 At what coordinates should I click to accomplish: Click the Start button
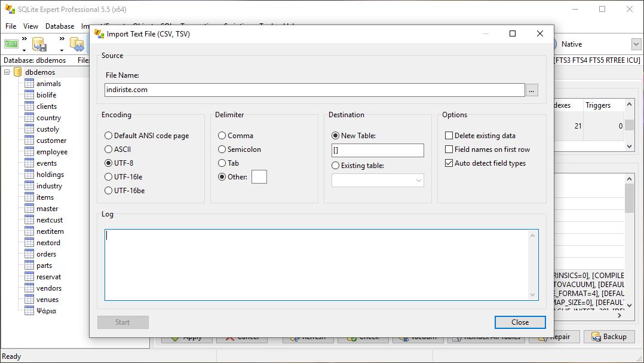123,322
